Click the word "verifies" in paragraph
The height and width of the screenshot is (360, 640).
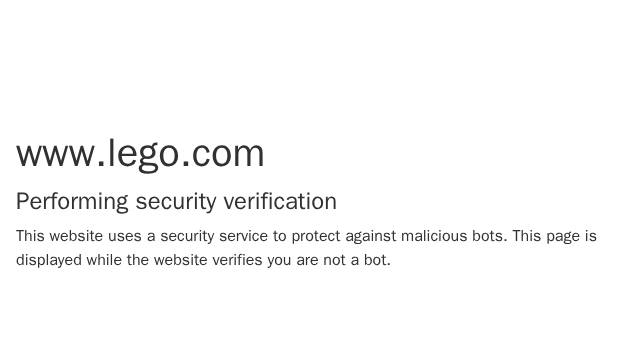click(237, 260)
